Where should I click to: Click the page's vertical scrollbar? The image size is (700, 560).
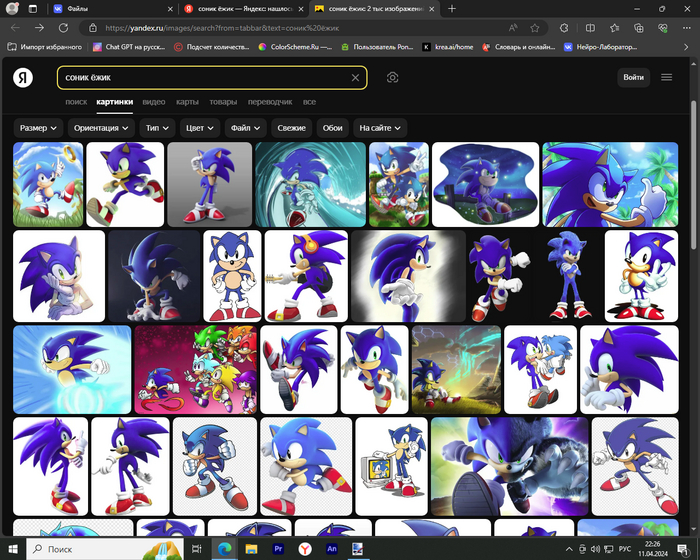coord(694,200)
